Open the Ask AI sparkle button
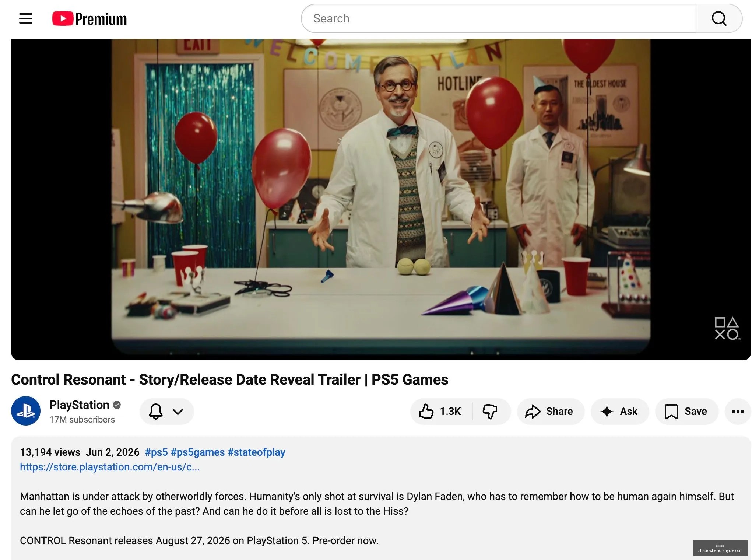 pyautogui.click(x=619, y=412)
